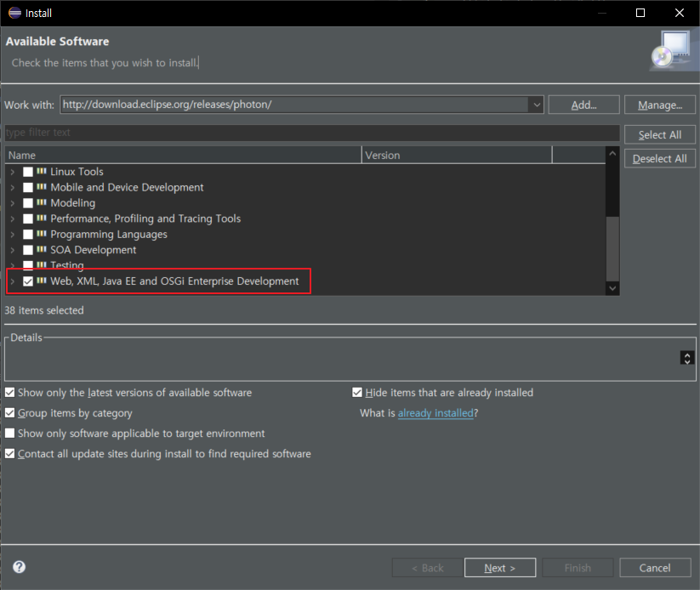Click the Details area stepper arrows
Screen dimensions: 700x590
click(687, 358)
